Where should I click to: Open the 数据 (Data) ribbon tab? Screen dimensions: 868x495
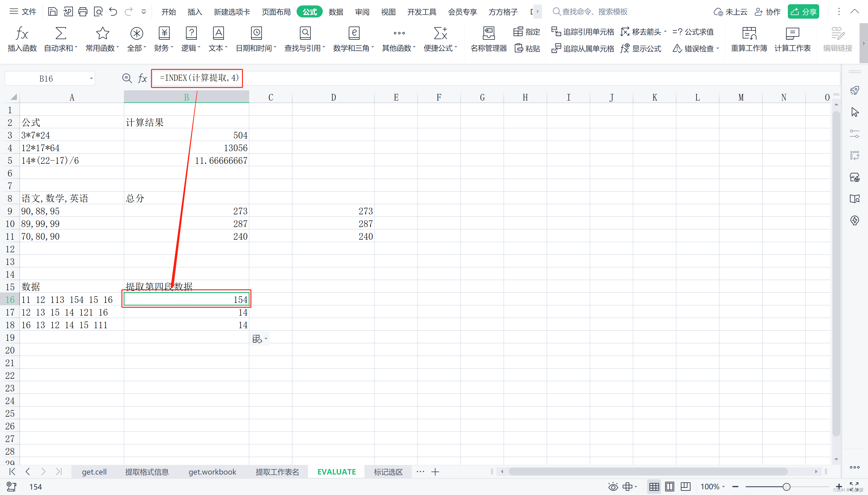[336, 12]
